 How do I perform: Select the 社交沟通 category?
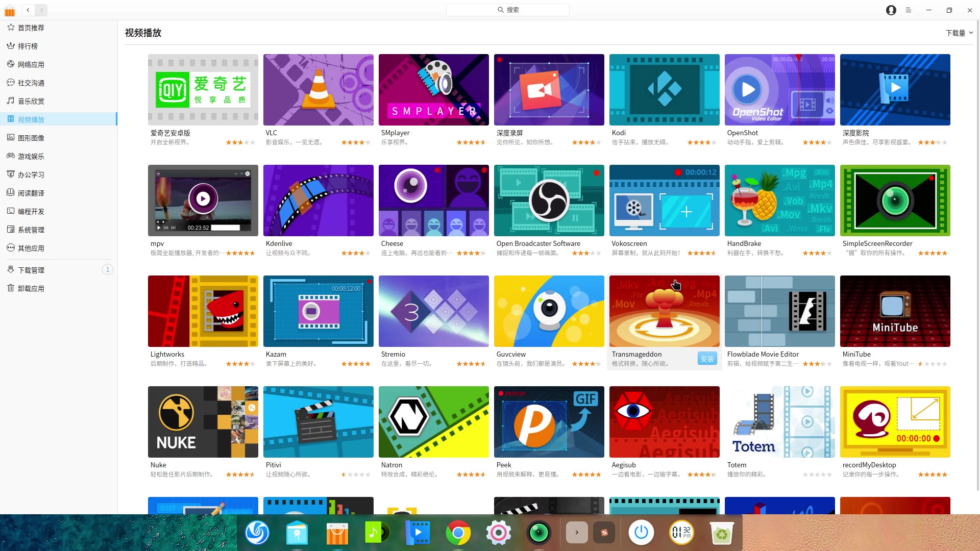59,83
